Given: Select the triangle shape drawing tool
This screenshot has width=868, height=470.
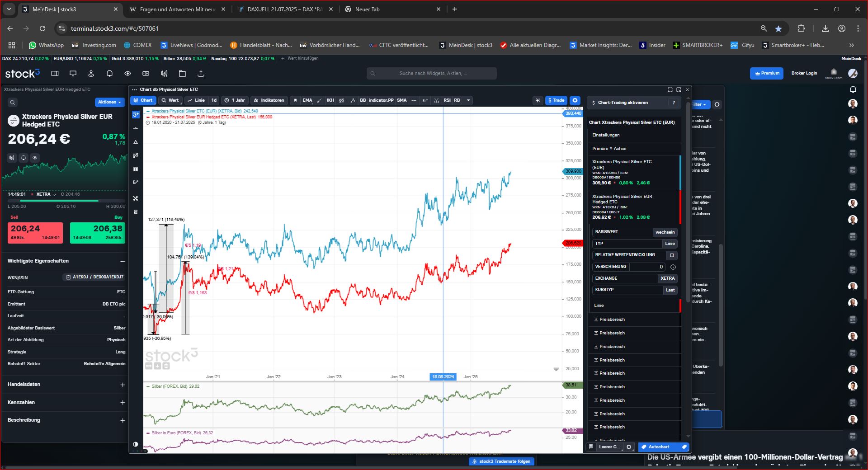Looking at the screenshot, I should click(x=136, y=142).
